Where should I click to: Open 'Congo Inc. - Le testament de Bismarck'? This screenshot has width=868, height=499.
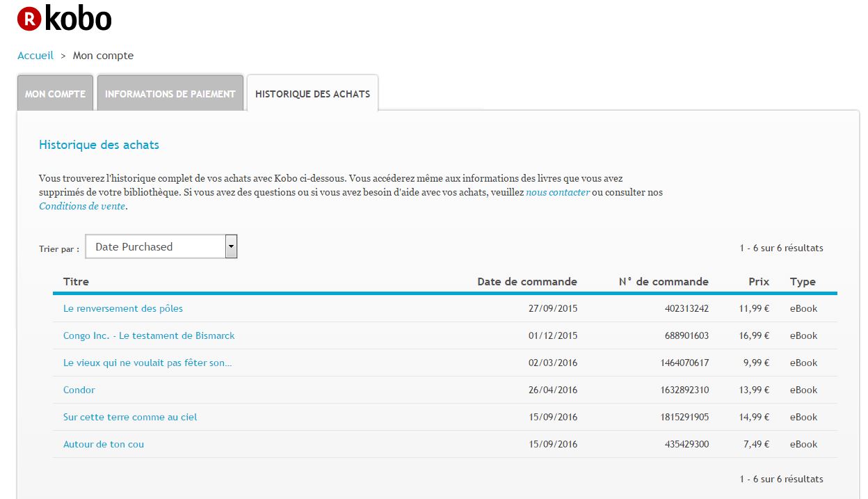149,335
